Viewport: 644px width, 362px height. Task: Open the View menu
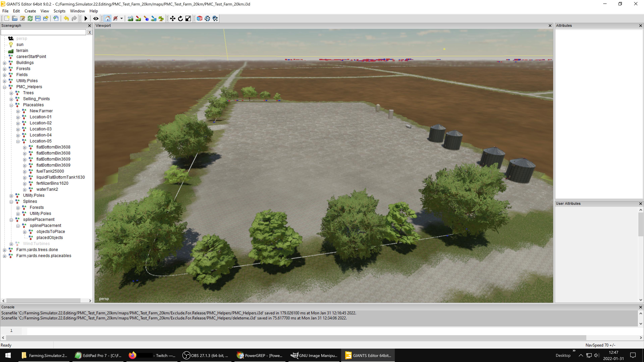[x=45, y=11]
